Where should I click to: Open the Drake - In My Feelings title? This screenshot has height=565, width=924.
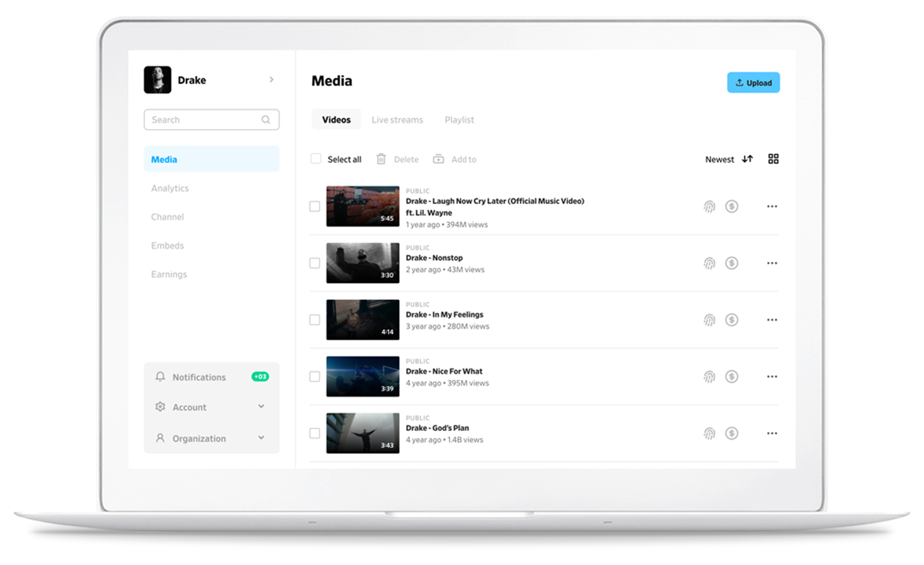point(444,315)
